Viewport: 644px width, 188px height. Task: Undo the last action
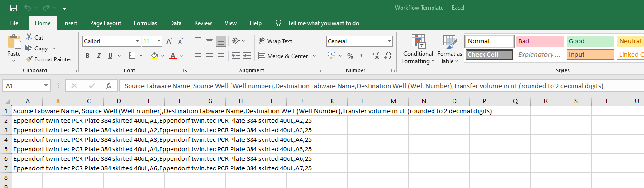tap(28, 8)
